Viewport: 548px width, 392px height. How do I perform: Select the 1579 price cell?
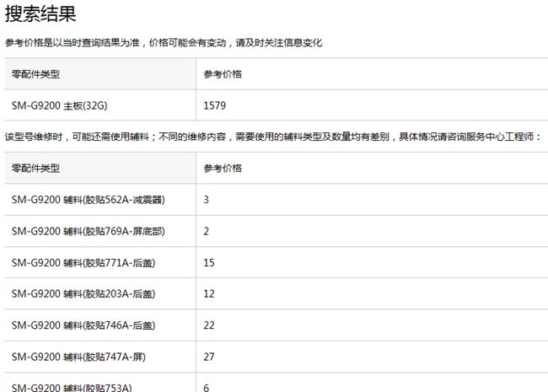(x=215, y=106)
